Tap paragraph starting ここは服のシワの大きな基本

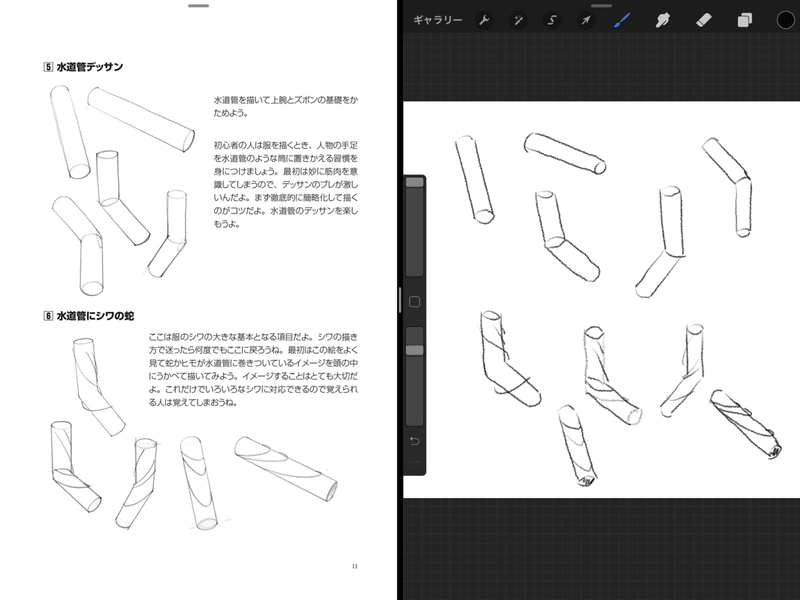click(x=253, y=369)
